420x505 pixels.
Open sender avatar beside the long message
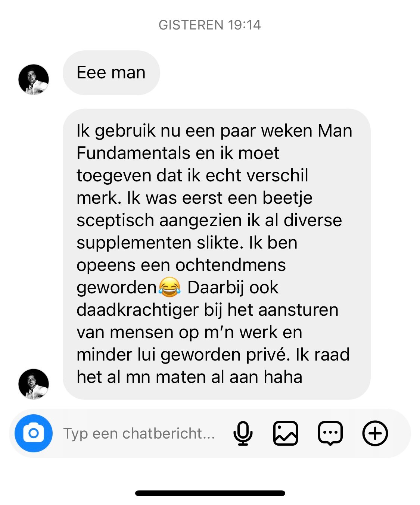[34, 384]
